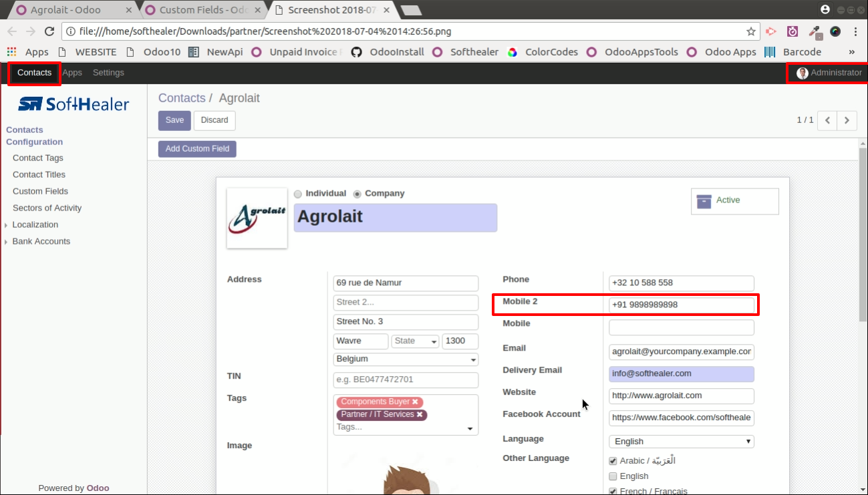
Task: Open the NewApi bookmark
Action: tap(215, 52)
